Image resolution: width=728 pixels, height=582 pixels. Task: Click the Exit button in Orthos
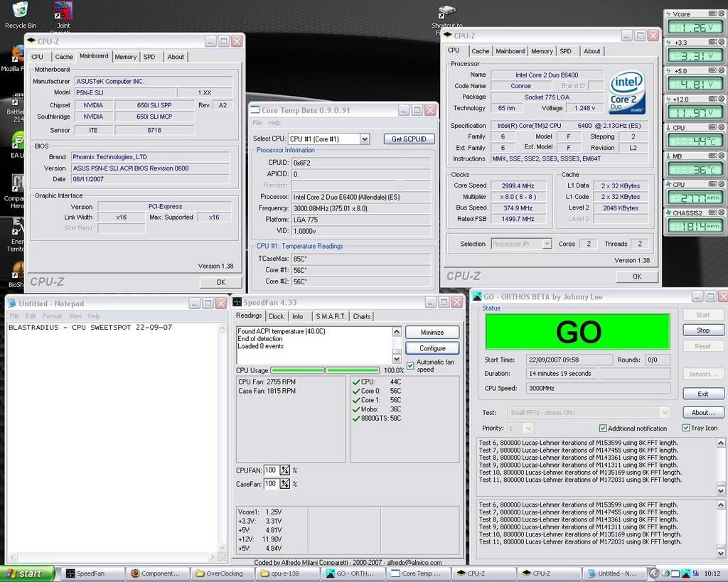click(x=703, y=394)
